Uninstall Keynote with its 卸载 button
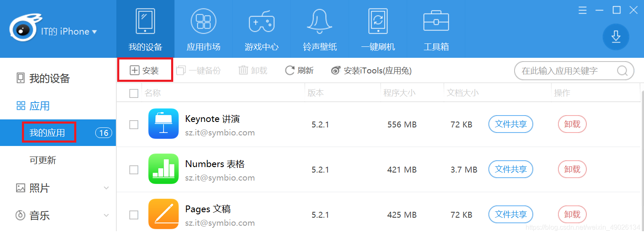644x235 pixels. click(x=572, y=124)
